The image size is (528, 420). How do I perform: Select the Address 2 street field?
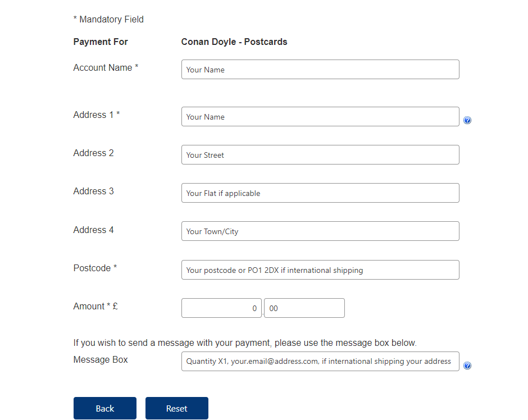[x=320, y=155]
